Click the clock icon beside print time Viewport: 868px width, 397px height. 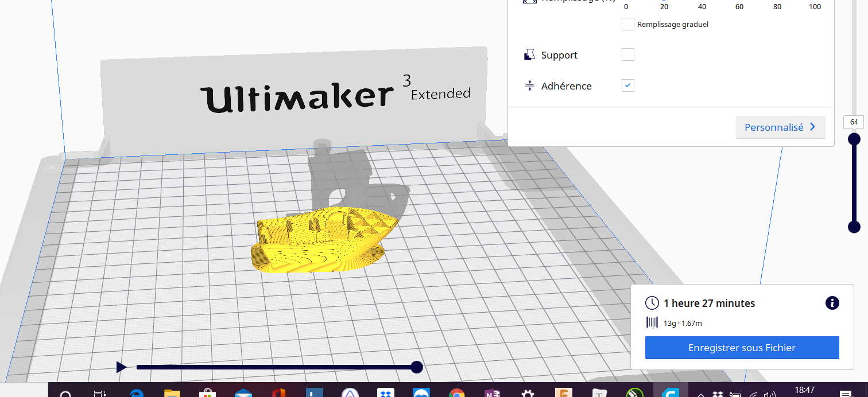(652, 303)
